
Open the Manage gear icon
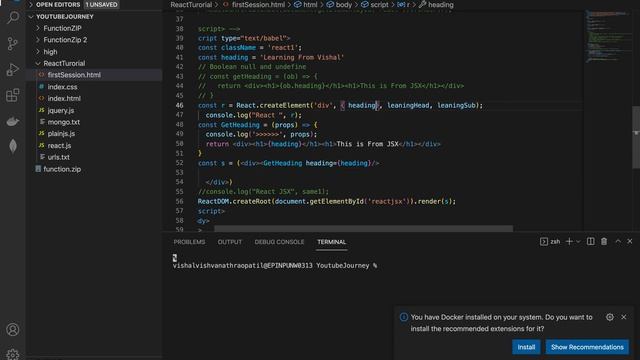click(x=13, y=354)
